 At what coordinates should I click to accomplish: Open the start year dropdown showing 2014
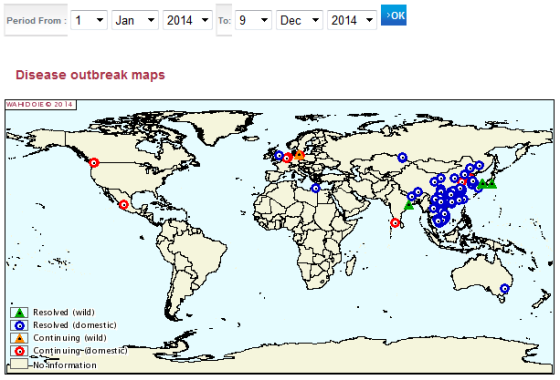[188, 20]
